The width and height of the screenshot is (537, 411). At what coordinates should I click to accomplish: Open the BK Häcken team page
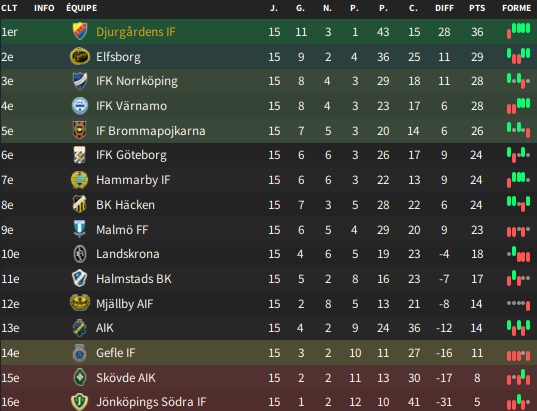[x=125, y=205]
